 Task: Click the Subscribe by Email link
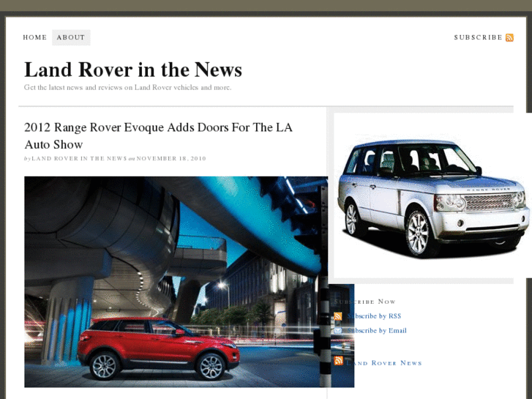click(x=377, y=330)
